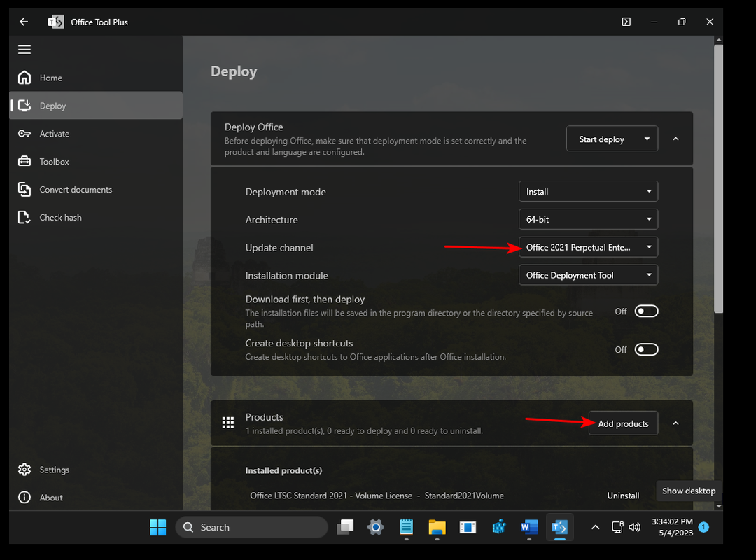Screen dimensions: 756x560
Task: Open Task View from the taskbar
Action: [x=345, y=527]
